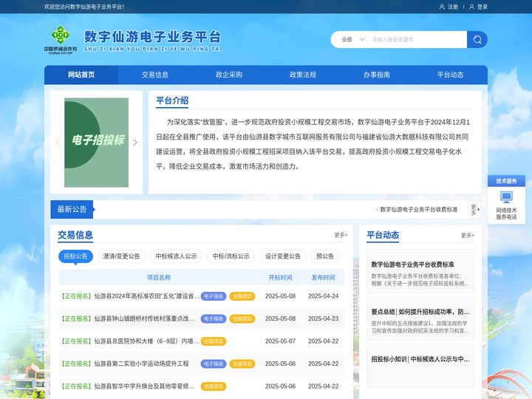This screenshot has height=399, width=532.
Task: Open the 办事指南 navigation tab
Action: [x=377, y=75]
